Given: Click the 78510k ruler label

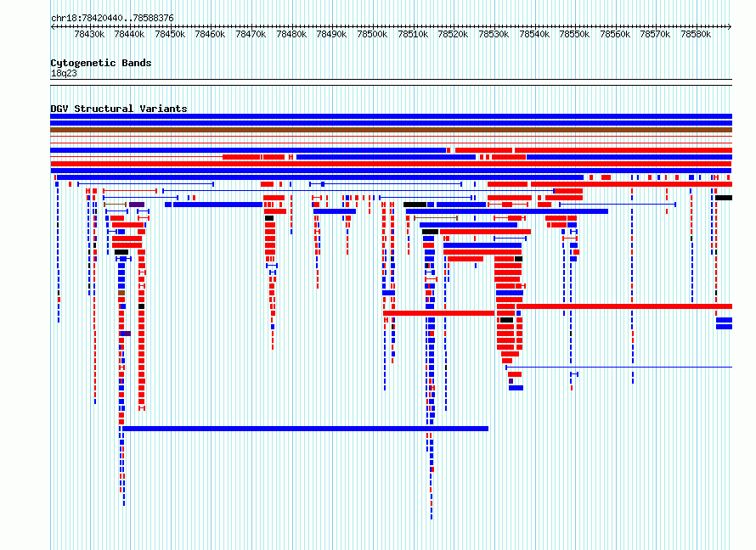Looking at the screenshot, I should tap(413, 34).
